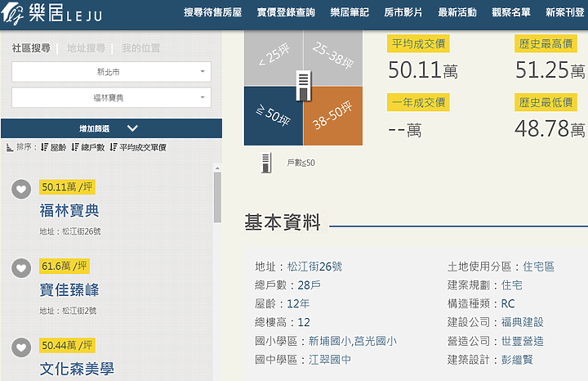
Task: Click 彭繼賢 architect link
Action: (517, 360)
